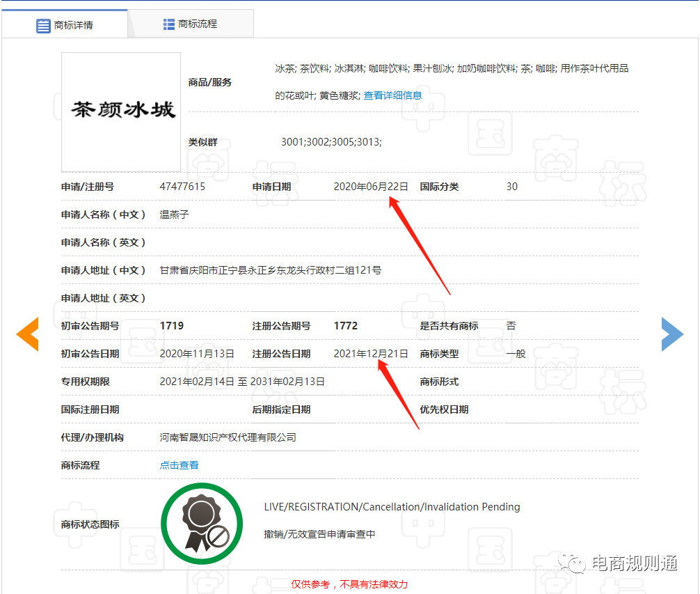Click the 商标状态图标 label
Screen dimensions: 700x594
(90, 524)
